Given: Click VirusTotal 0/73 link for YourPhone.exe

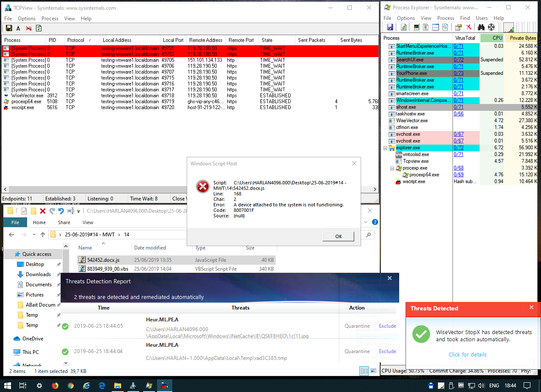Looking at the screenshot, I should (458, 73).
